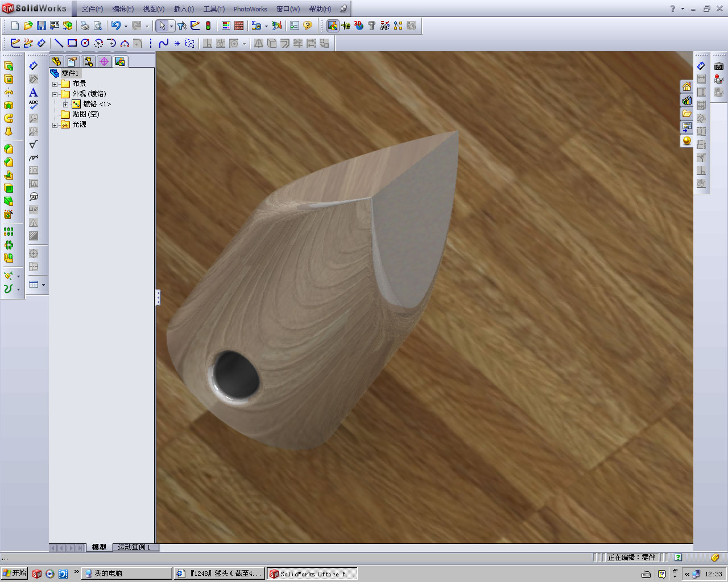
Task: Take a snapshot with the camera icon
Action: point(719,66)
